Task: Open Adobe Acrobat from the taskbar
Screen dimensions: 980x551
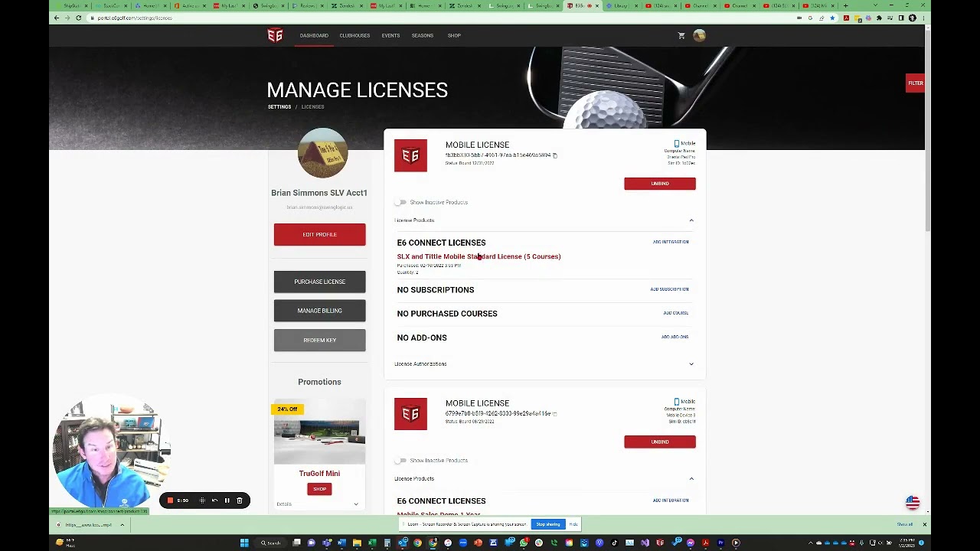Action: pyautogui.click(x=705, y=543)
